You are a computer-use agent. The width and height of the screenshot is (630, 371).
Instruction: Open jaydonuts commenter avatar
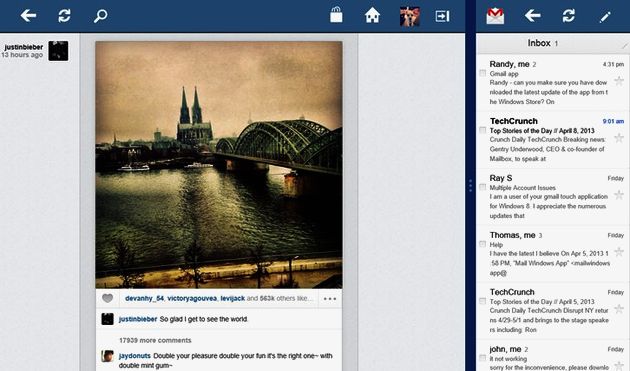pyautogui.click(x=107, y=356)
